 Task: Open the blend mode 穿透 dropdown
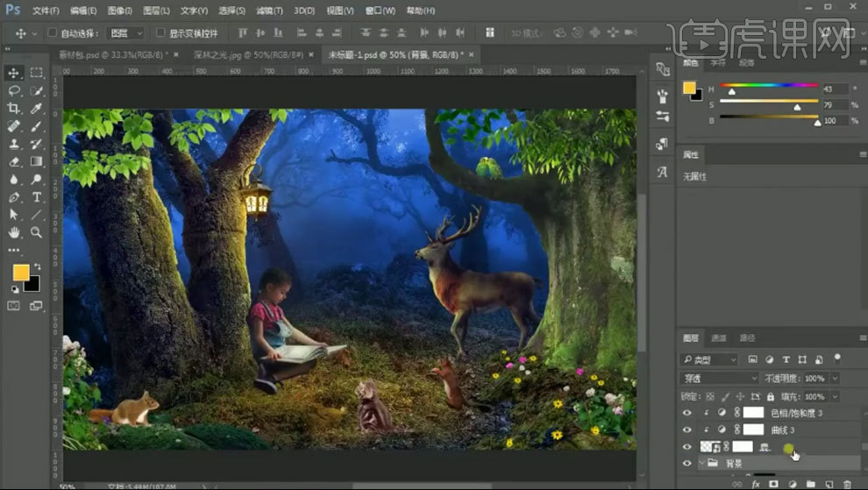click(x=719, y=378)
